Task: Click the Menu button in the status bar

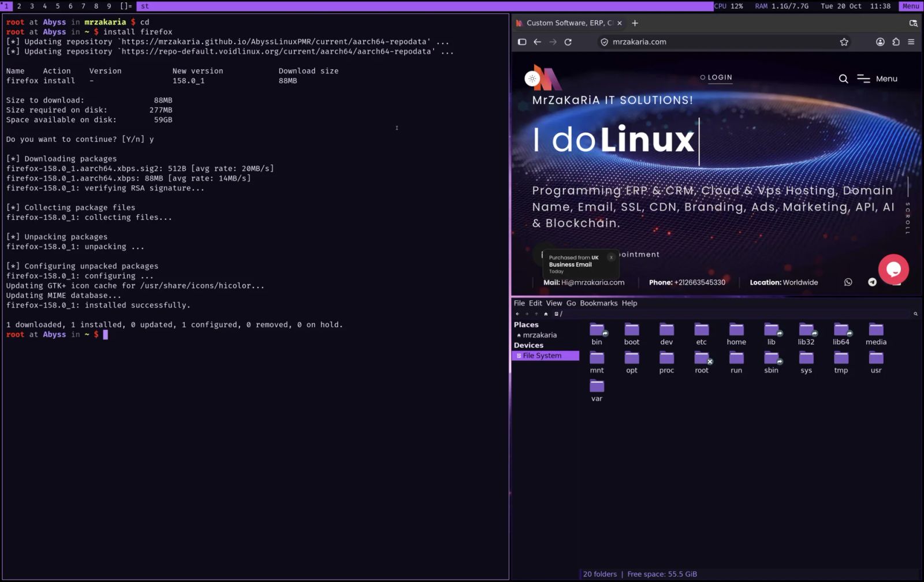Action: point(911,6)
